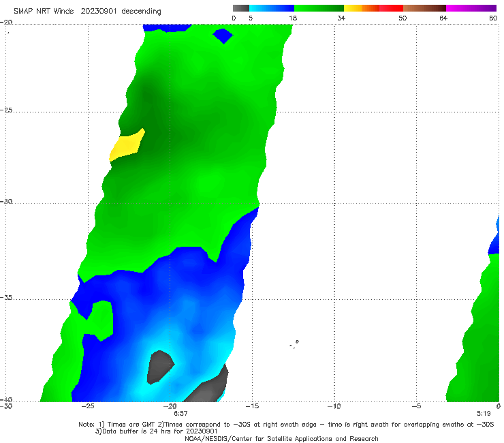The image size is (504, 443).
Task: Click the "-35" latitude label on left axis
Action: click(x=6, y=298)
